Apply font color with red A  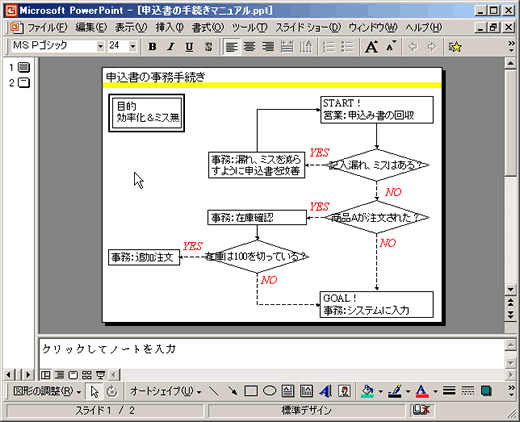click(422, 391)
